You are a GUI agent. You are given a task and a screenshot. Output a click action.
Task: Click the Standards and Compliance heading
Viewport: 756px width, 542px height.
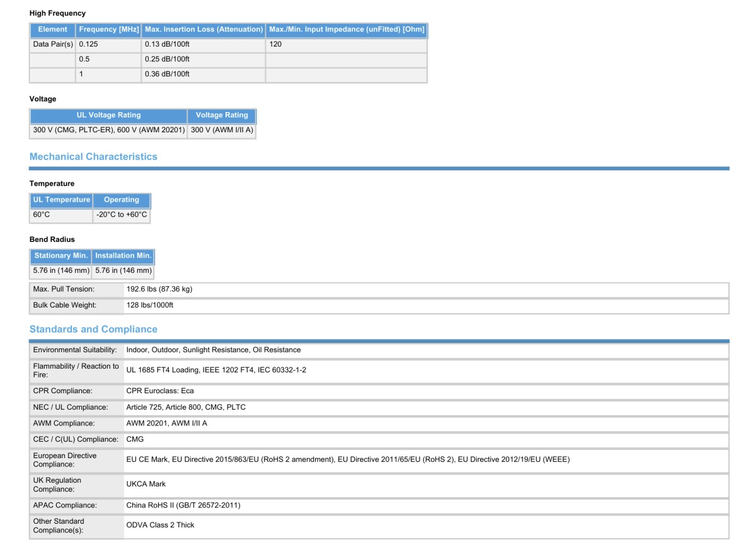click(93, 329)
